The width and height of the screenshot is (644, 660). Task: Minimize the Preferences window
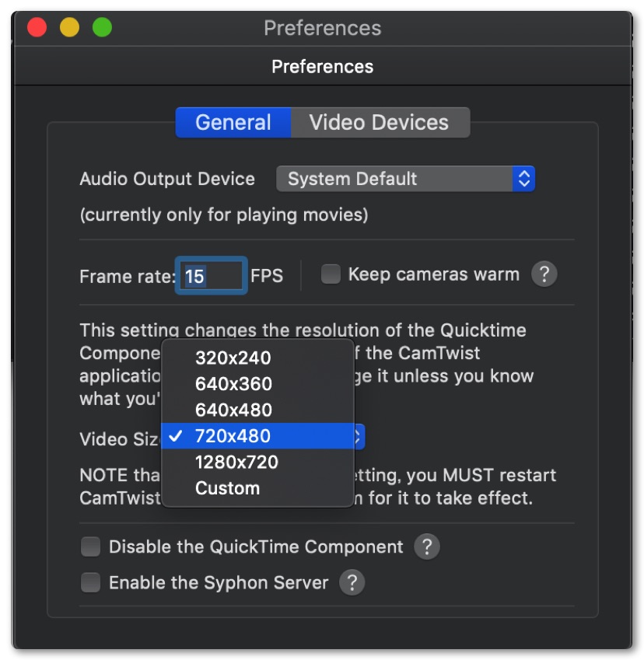click(x=69, y=28)
